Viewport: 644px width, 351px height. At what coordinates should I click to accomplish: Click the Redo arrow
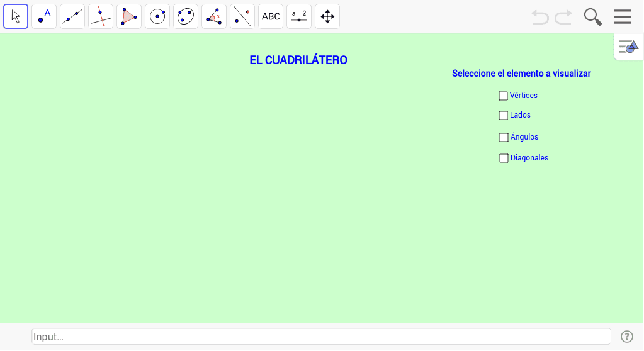(563, 17)
